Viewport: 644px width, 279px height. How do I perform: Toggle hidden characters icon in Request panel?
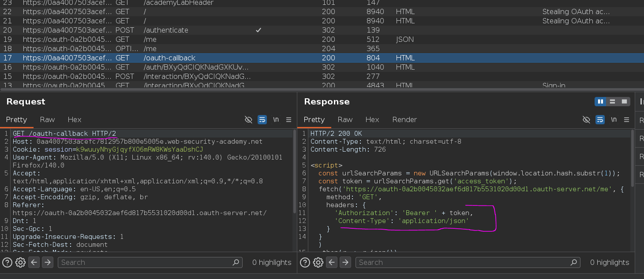[x=248, y=119]
